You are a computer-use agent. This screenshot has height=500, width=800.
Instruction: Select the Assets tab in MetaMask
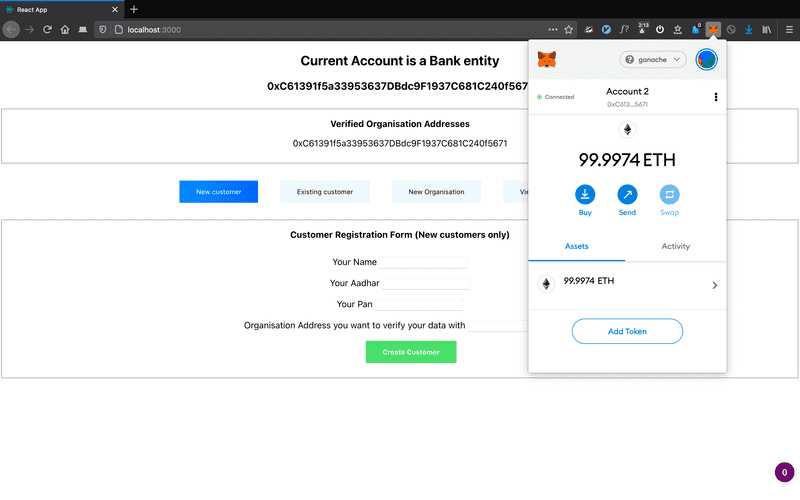click(577, 246)
